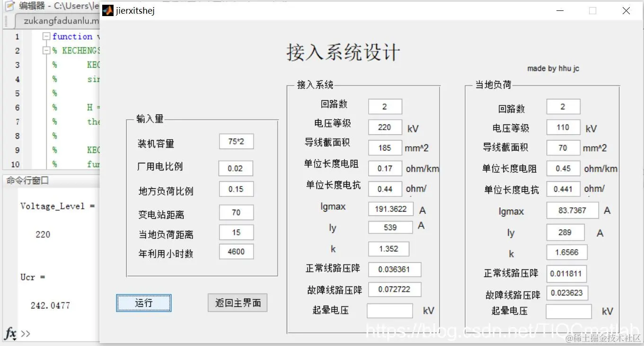Image resolution: width=644 pixels, height=346 pixels.
Task: Click the 地方负荷比例 field showing 0.15
Action: click(x=236, y=188)
